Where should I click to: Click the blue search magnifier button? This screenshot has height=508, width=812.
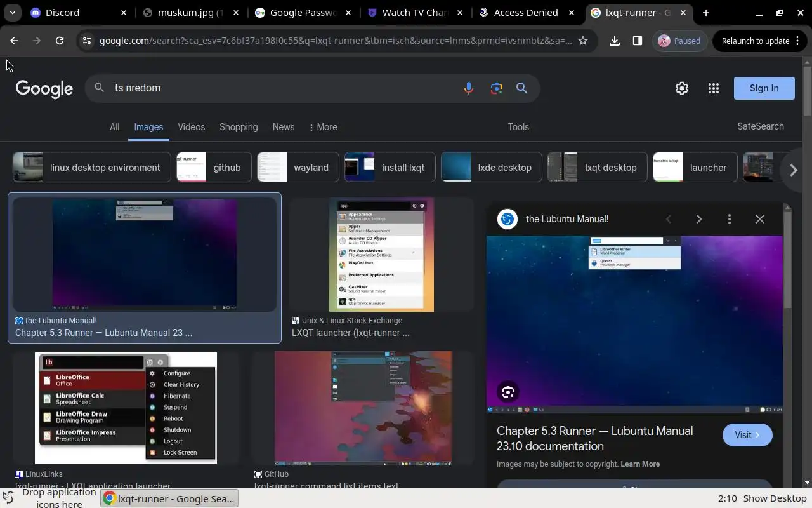tap(522, 88)
